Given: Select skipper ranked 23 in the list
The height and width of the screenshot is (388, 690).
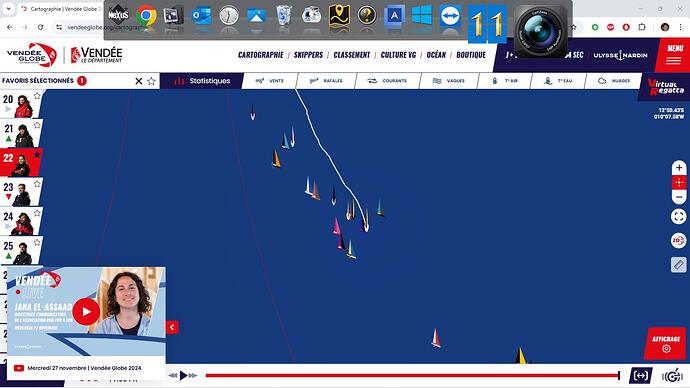Looking at the screenshot, I should 21,192.
